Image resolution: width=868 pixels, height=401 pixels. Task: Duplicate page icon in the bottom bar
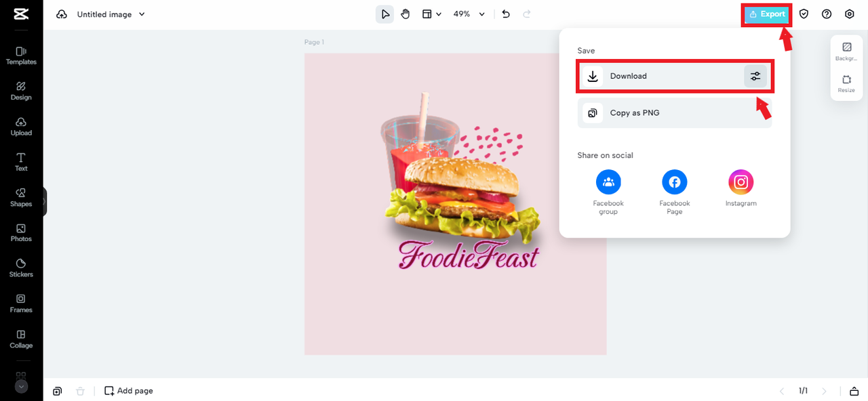pos(58,391)
